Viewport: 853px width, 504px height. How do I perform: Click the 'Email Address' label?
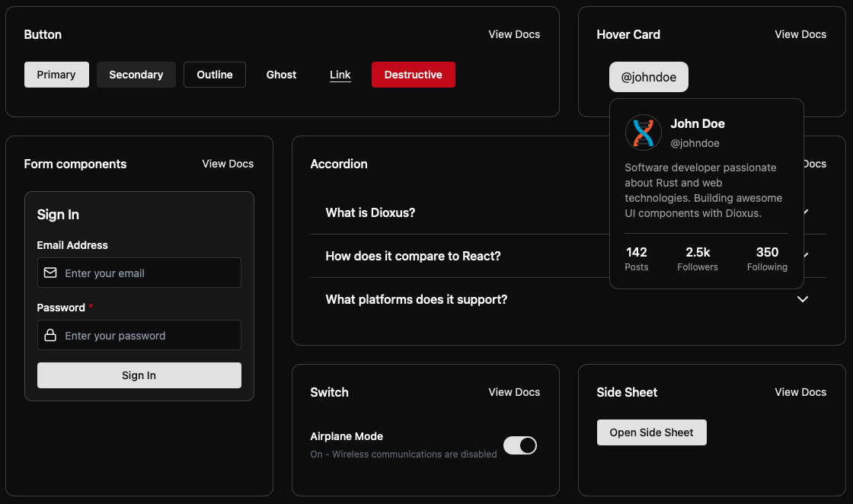coord(72,245)
